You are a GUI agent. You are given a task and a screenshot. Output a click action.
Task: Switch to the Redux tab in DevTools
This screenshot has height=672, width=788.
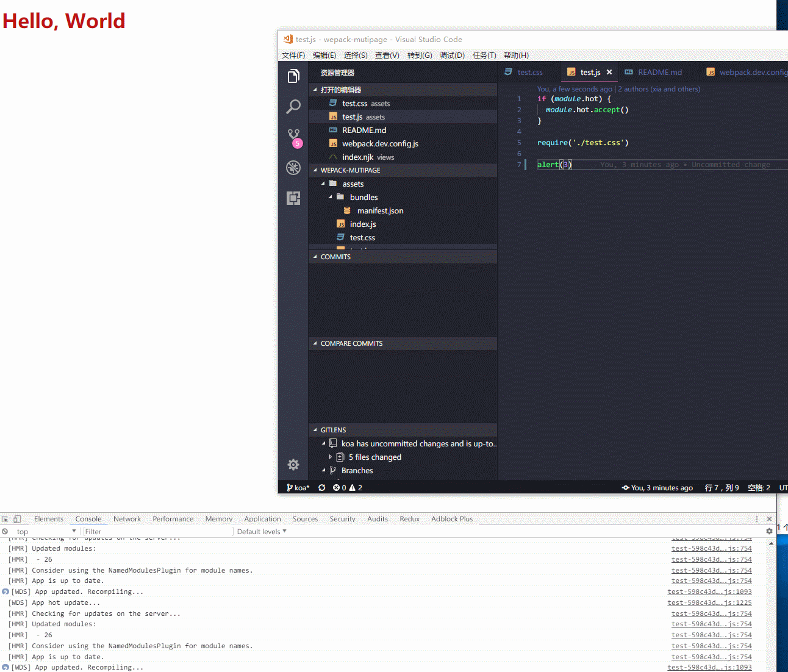tap(410, 519)
